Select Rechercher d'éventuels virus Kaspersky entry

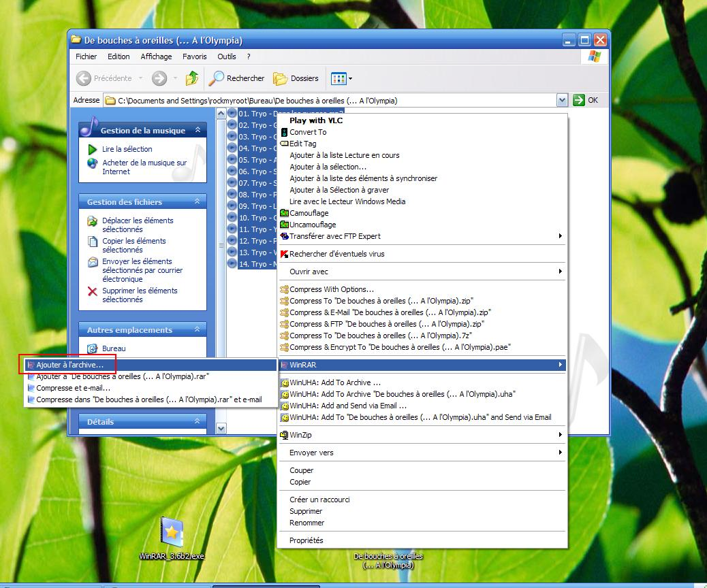coord(336,254)
